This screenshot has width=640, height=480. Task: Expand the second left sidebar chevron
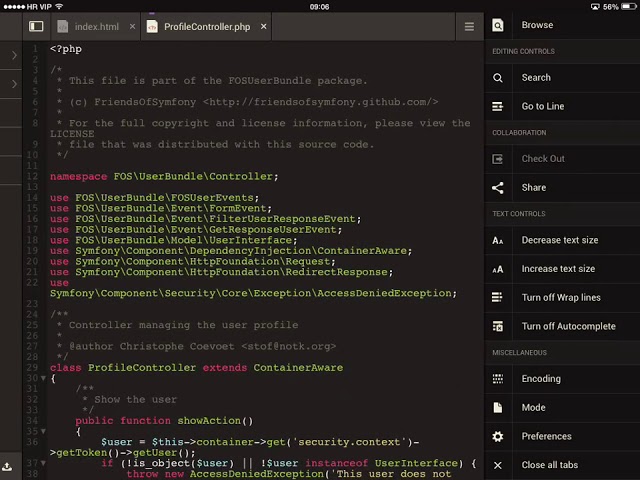[14, 84]
